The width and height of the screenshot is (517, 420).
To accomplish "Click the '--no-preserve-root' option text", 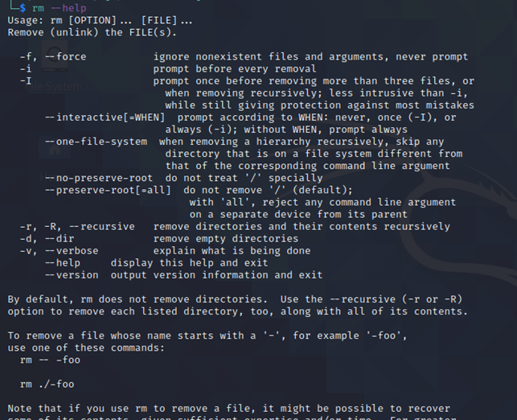I will [x=99, y=178].
